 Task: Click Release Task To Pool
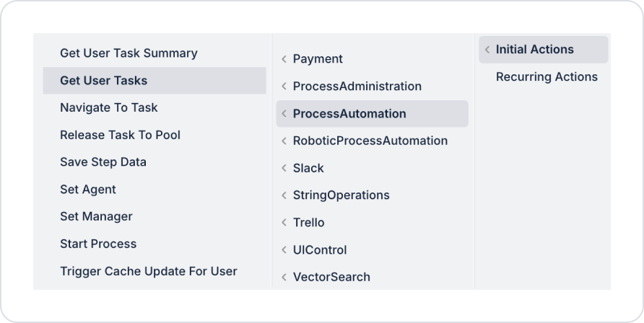pos(121,135)
